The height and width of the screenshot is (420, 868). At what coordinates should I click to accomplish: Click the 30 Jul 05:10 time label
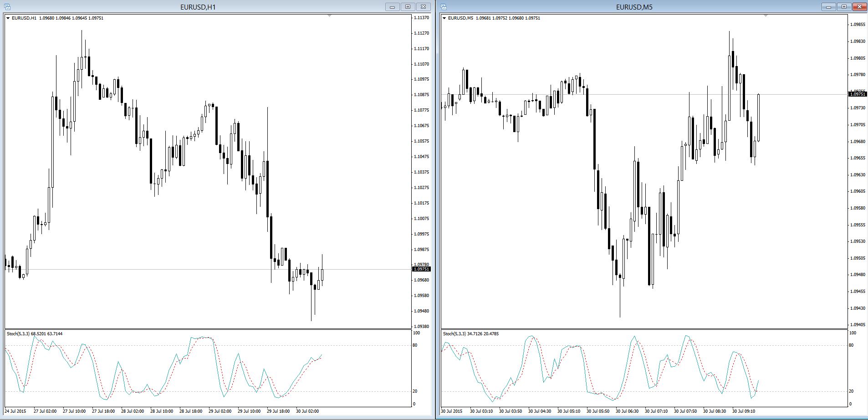click(x=569, y=411)
